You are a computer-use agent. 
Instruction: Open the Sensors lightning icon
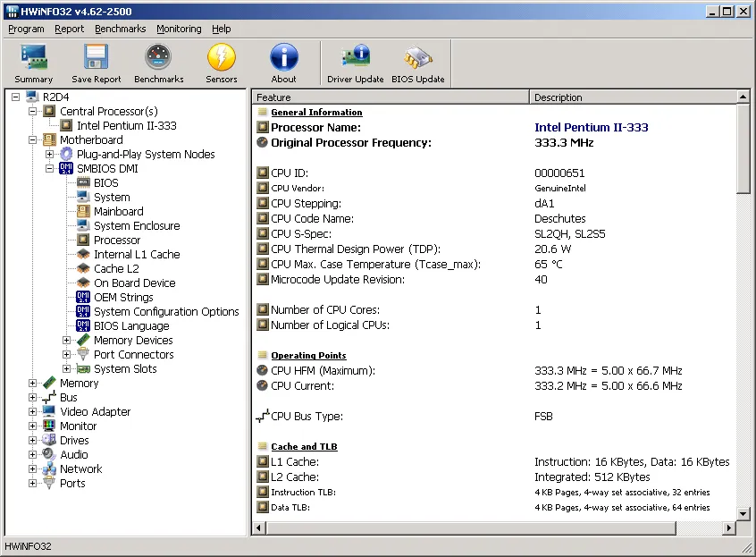pyautogui.click(x=222, y=57)
